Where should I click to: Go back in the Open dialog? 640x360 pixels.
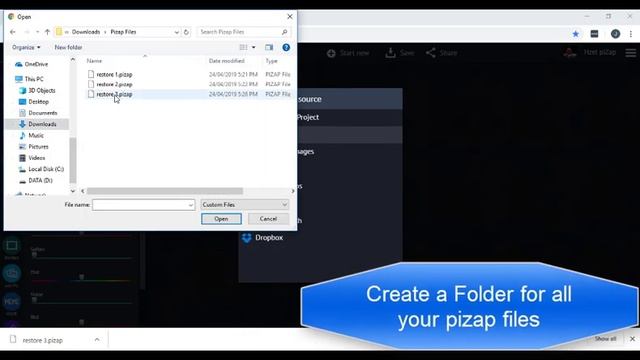tap(13, 32)
